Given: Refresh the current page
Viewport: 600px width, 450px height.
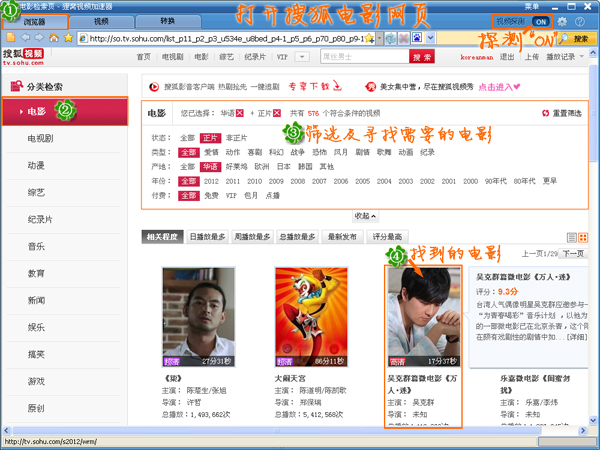Looking at the screenshot, I should coord(391,38).
